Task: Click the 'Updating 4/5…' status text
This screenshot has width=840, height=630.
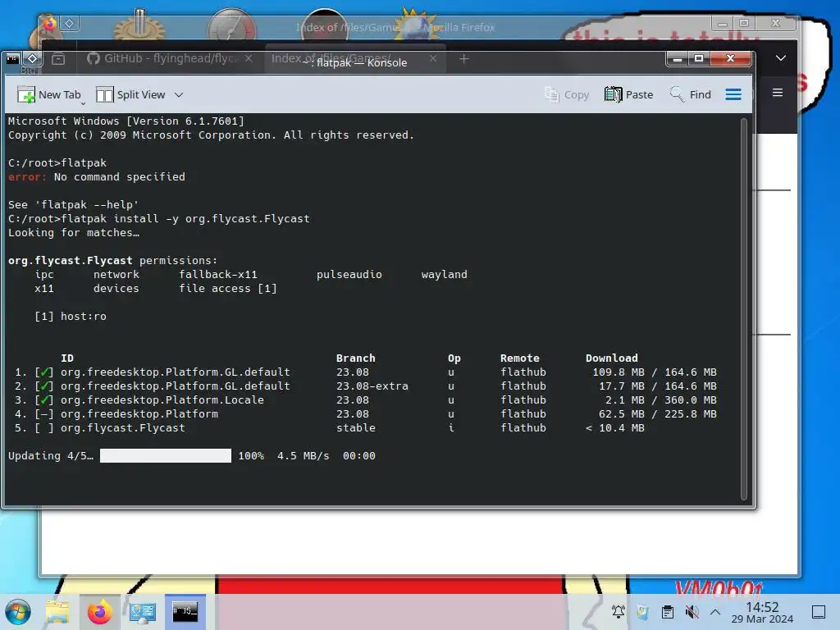Action: pyautogui.click(x=50, y=456)
